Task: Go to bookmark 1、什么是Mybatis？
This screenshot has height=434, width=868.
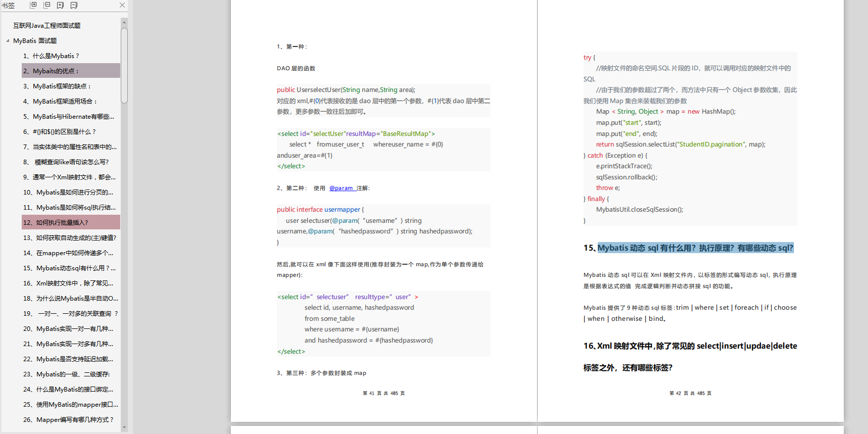Action: 51,56
